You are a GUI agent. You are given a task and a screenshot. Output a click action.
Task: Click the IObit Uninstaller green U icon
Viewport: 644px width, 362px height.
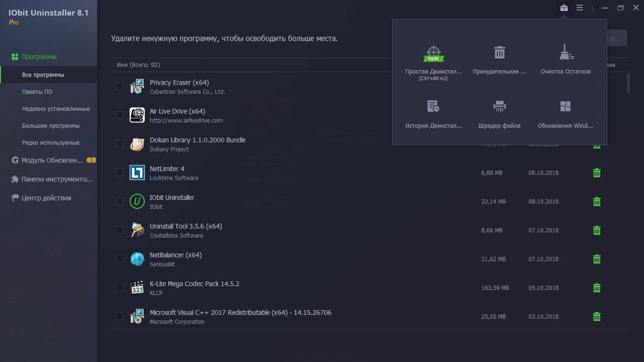[x=137, y=201]
